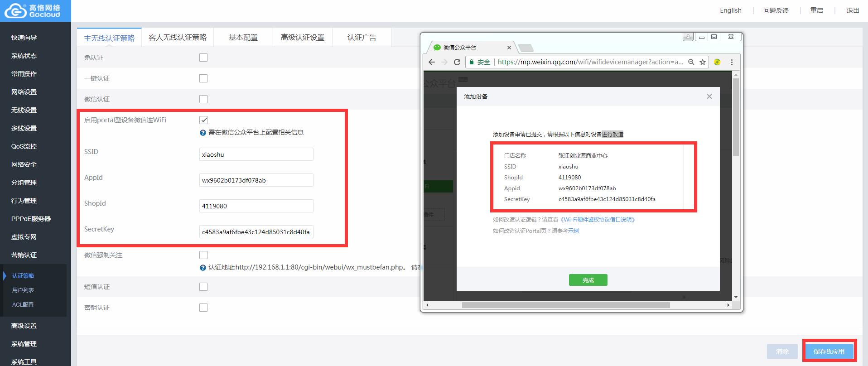The image size is (868, 366).
Task: Toggle the 短信认证 checkbox
Action: (x=203, y=287)
